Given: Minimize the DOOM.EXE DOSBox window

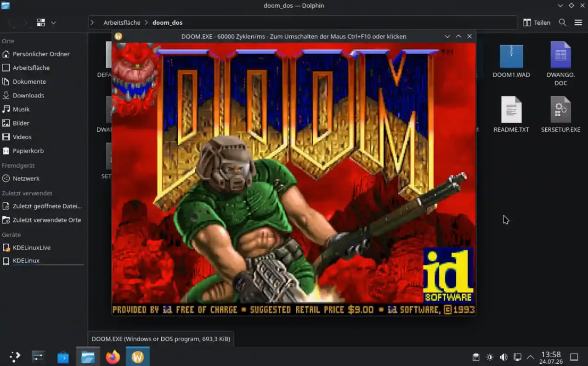Looking at the screenshot, I should (447, 36).
